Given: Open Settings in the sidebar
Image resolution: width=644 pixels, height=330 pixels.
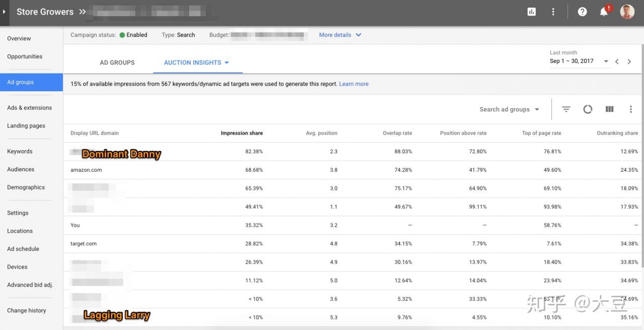Looking at the screenshot, I should (x=18, y=213).
